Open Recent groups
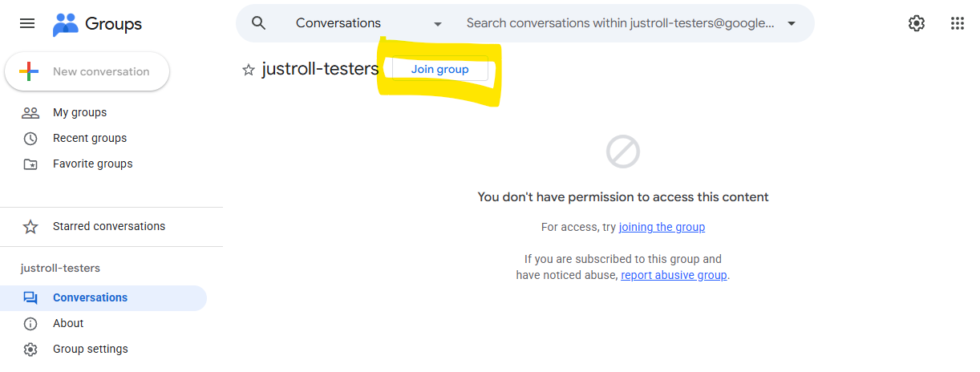The width and height of the screenshot is (980, 372). pyautogui.click(x=90, y=139)
